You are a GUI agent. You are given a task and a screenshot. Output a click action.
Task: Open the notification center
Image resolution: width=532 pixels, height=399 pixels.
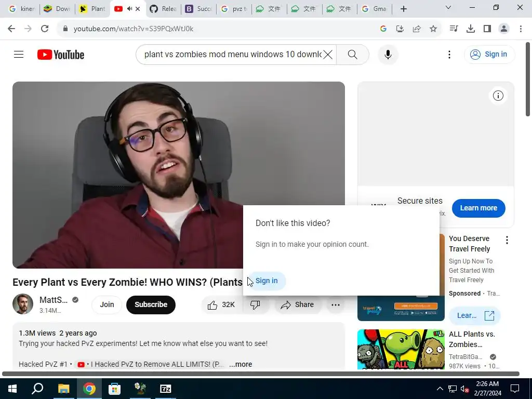pyautogui.click(x=515, y=389)
